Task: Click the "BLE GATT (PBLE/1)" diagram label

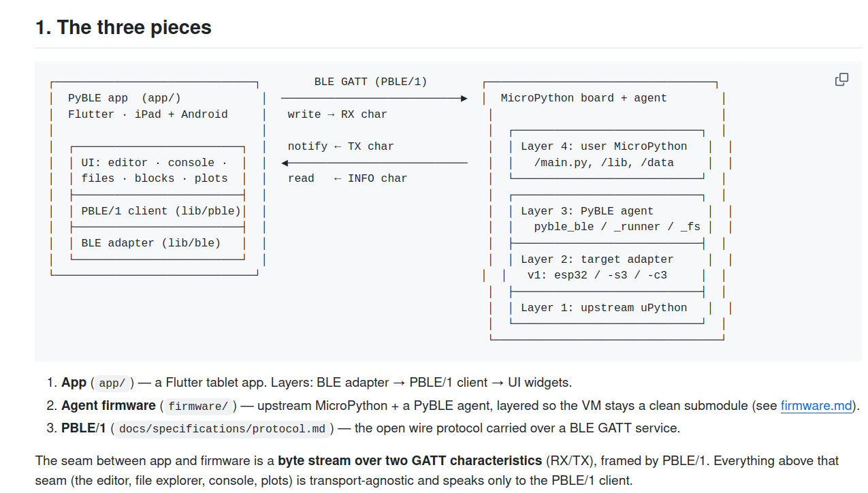Action: click(x=371, y=82)
